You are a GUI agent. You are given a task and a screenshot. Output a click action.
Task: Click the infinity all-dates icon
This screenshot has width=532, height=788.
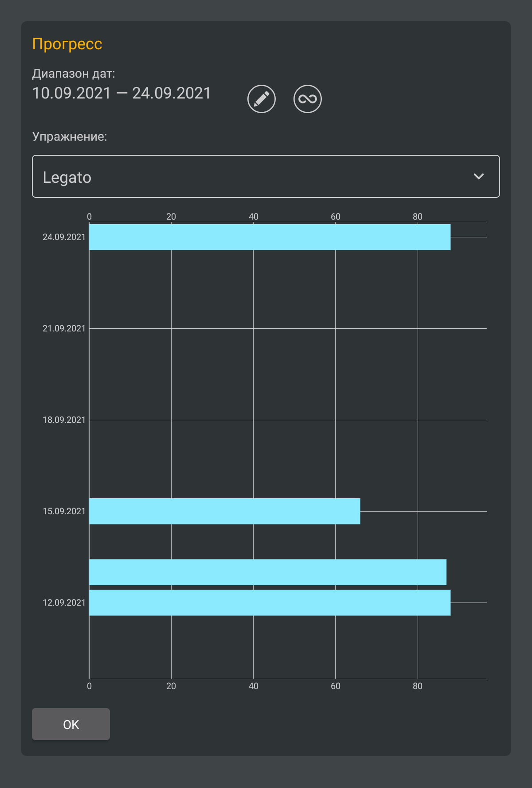308,99
